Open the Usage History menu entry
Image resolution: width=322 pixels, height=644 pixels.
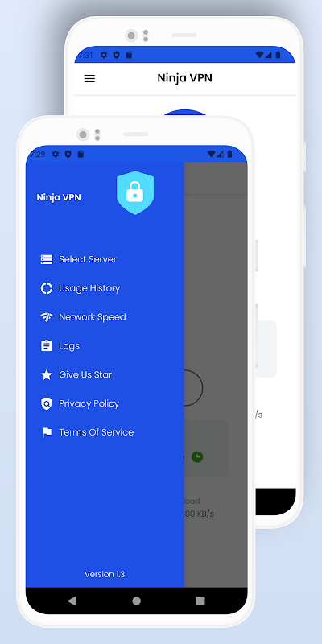pos(89,288)
